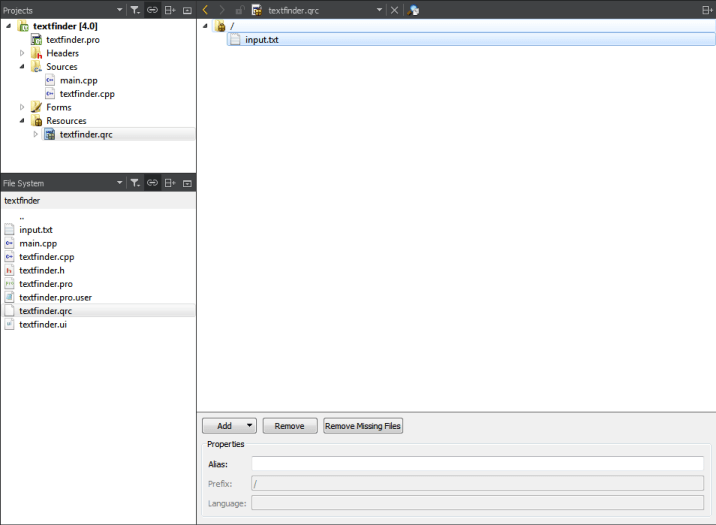
Task: Select main.cpp in File System list
Action: (x=38, y=243)
